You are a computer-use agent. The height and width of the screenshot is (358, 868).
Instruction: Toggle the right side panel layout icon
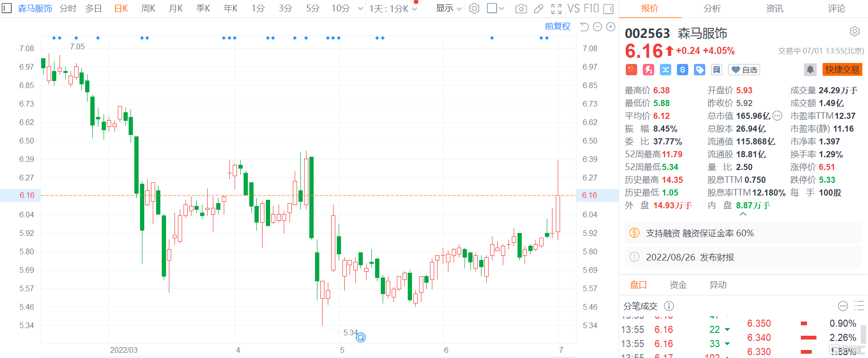(609, 9)
